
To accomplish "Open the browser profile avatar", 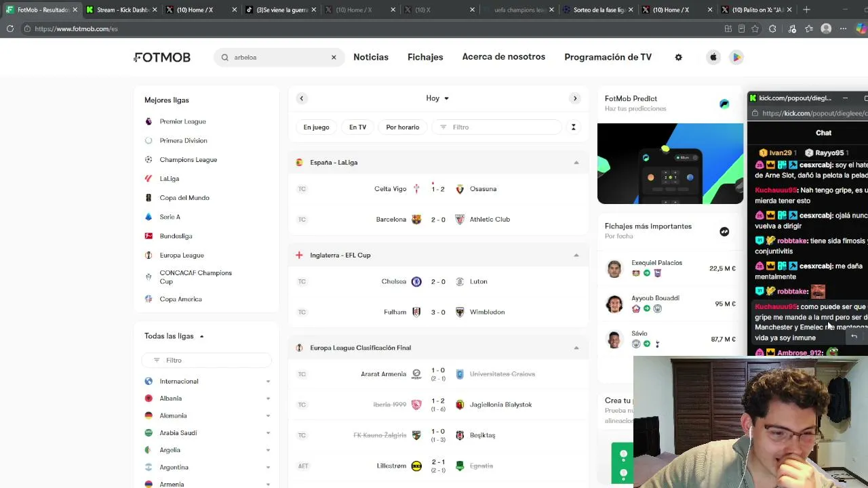I will tap(826, 28).
